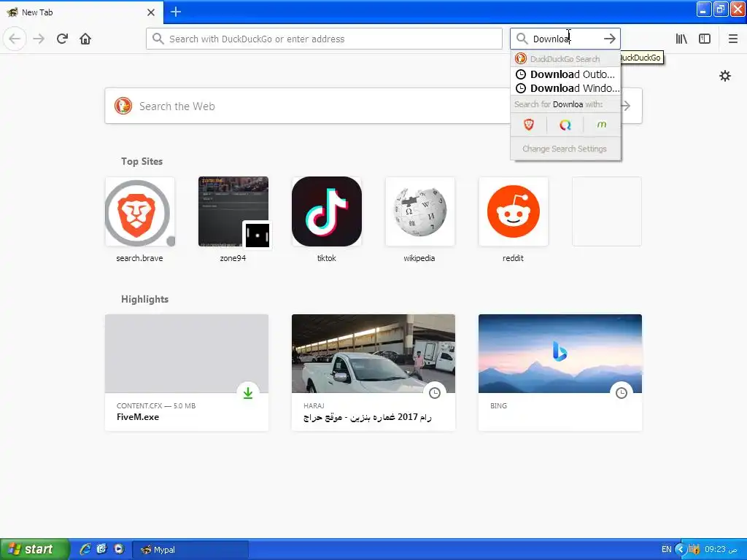Launch Outlook Express quick launch icon
The height and width of the screenshot is (560, 747).
[x=101, y=549]
